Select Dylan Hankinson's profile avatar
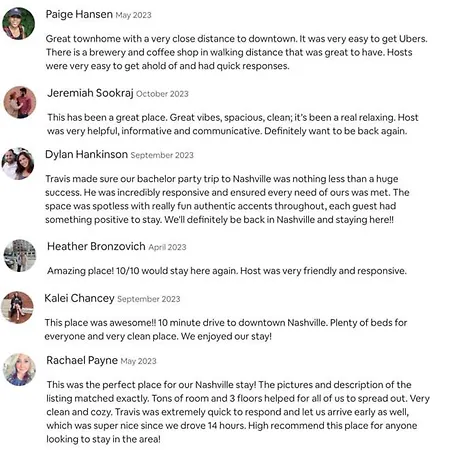 point(18,164)
